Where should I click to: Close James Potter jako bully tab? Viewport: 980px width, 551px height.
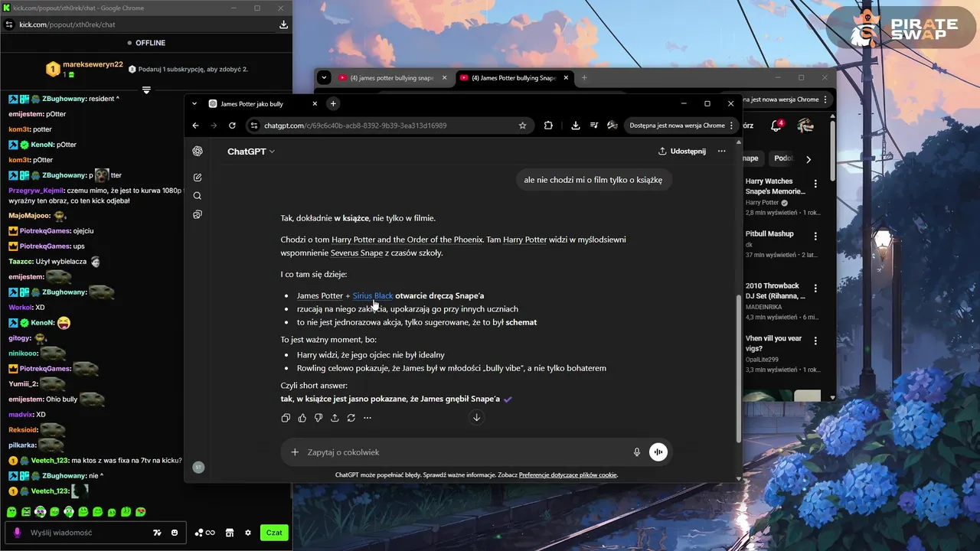(315, 103)
